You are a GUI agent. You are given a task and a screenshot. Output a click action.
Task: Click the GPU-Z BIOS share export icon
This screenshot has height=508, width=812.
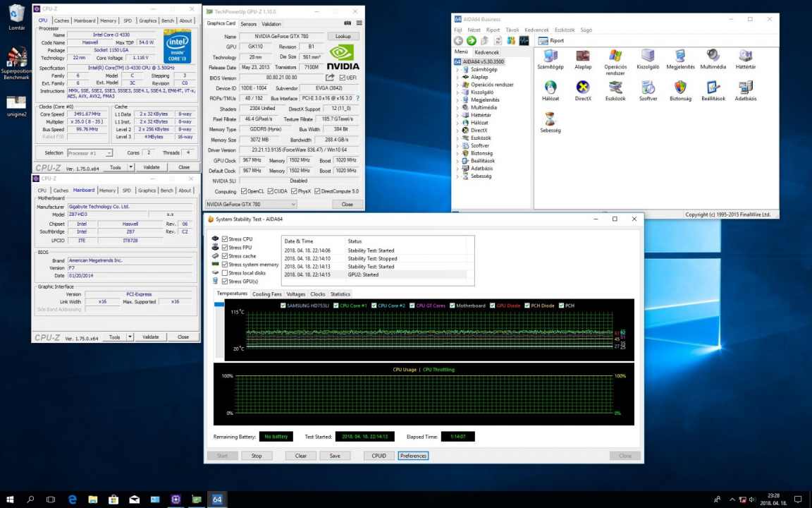330,77
